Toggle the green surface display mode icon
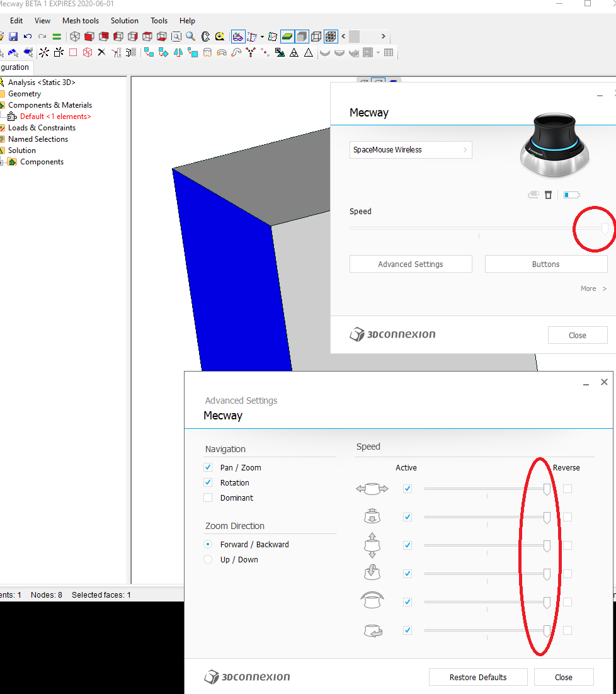Viewport: 616px width, 694px height. pos(287,37)
